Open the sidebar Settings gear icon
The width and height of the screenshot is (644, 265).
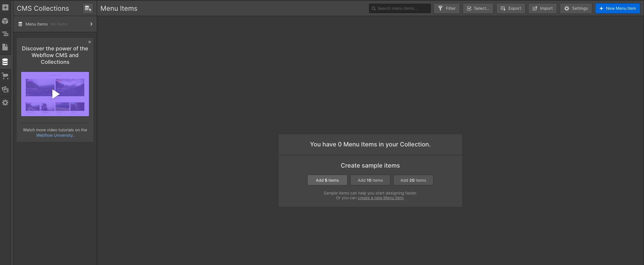[5, 102]
